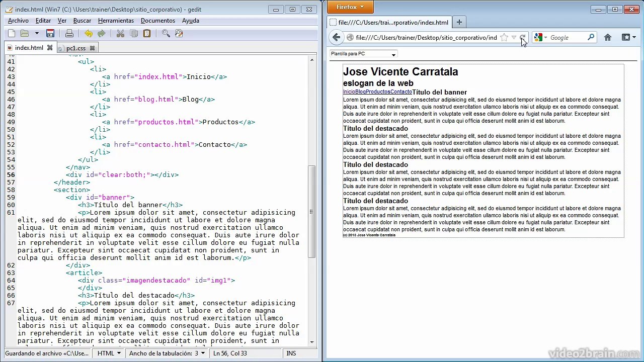This screenshot has height=362, width=644.
Task: Print the document in gedit
Action: point(69,34)
